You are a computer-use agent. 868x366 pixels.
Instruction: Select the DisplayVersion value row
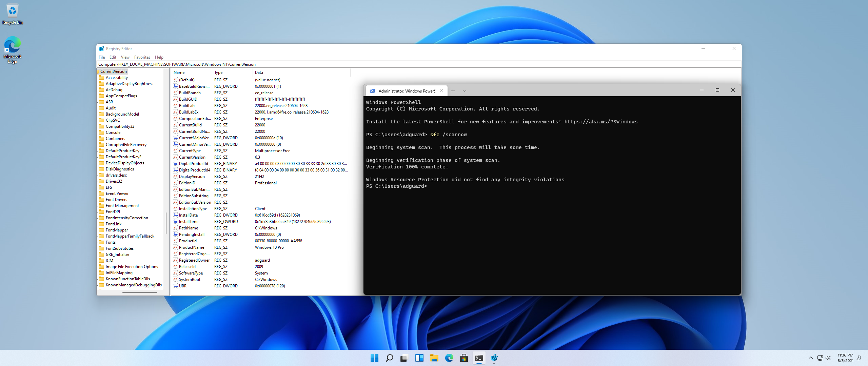pyautogui.click(x=261, y=177)
